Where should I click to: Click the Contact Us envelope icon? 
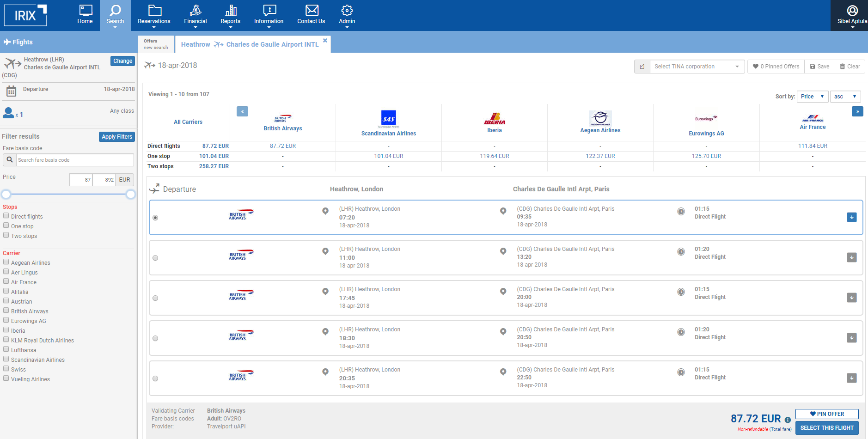tap(312, 11)
